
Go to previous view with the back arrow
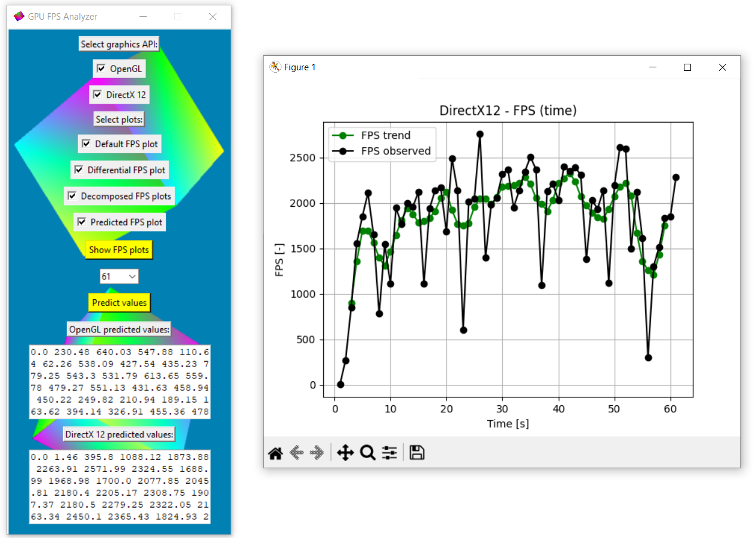pos(296,453)
